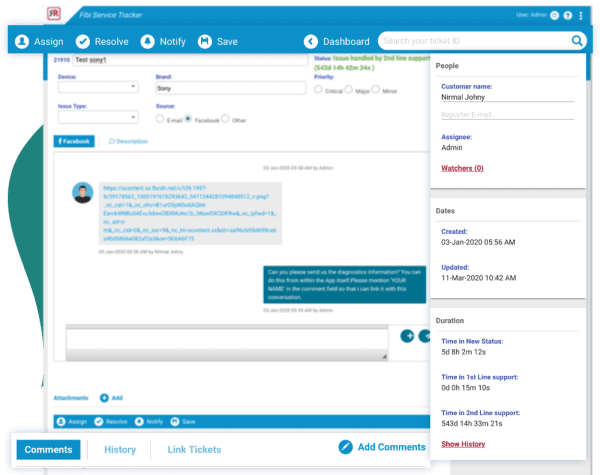Click Assign icon in the lower toolbar
Viewport: 600px width, 475px height.
61,421
